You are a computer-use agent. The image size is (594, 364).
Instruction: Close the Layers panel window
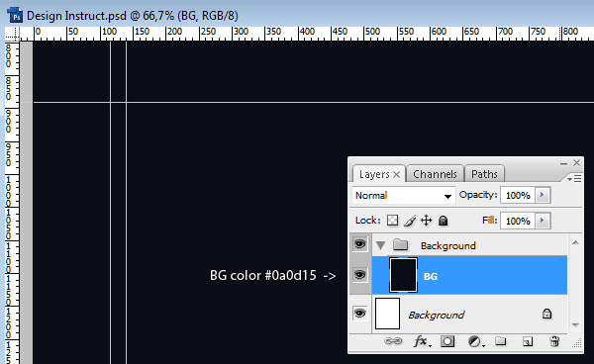pyautogui.click(x=576, y=162)
